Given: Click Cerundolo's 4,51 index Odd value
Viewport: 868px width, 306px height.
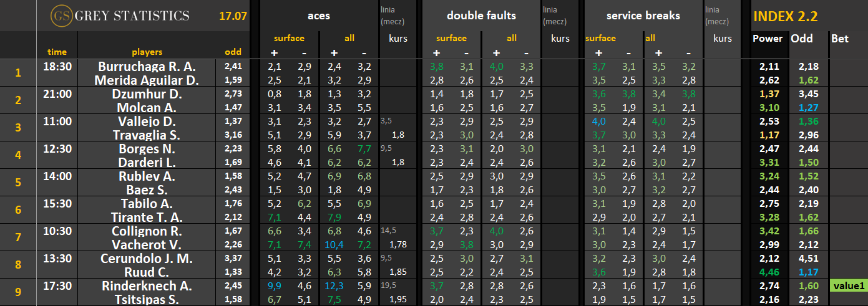Looking at the screenshot, I should 809,258.
